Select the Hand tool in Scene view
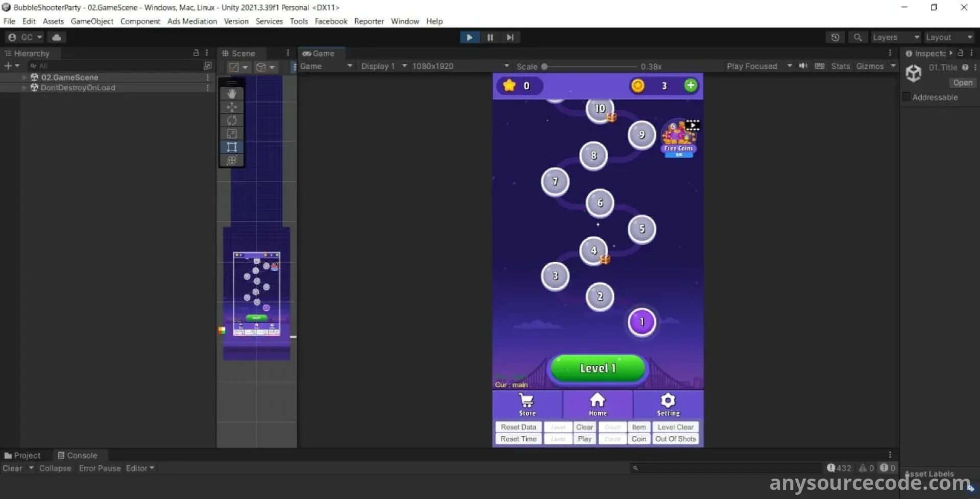 (x=232, y=94)
